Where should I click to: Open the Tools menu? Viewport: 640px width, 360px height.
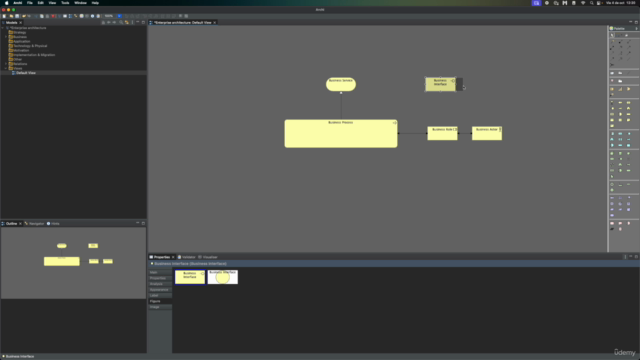[65, 3]
